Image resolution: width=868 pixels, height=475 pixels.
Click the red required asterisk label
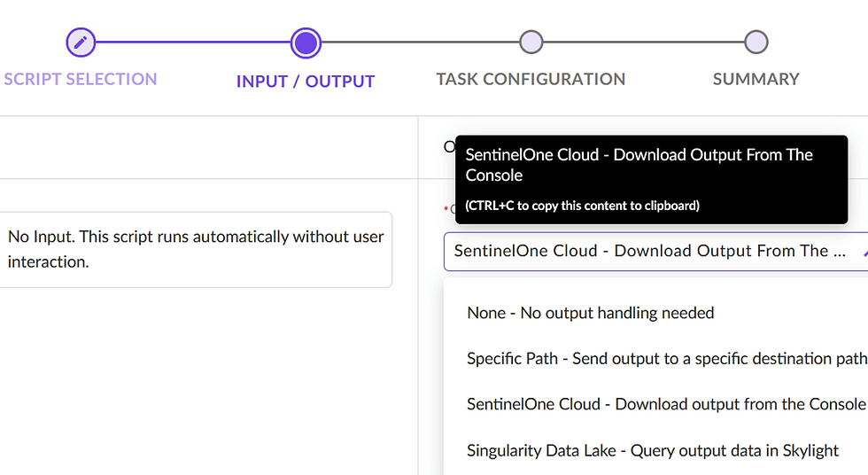[x=446, y=209]
